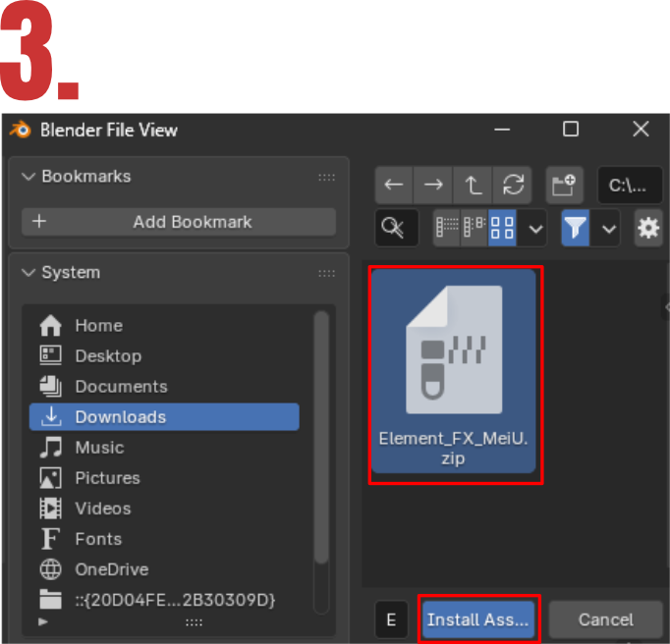Viewport: 670px width, 644px height.
Task: Toggle the options gear panel
Action: pos(648,228)
